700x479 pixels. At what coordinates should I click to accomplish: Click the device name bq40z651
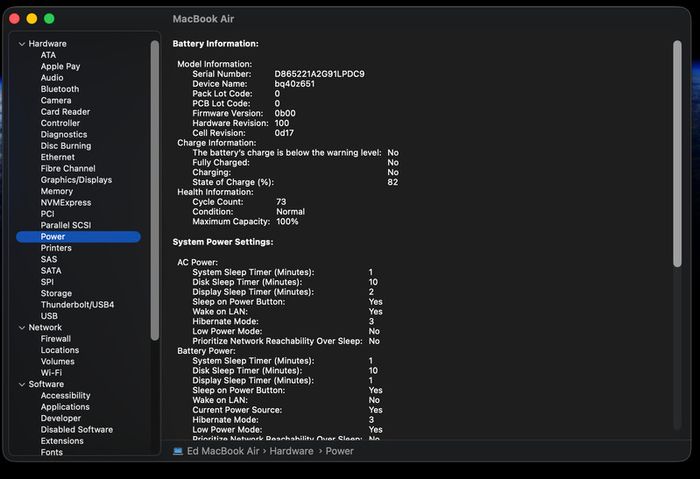point(294,84)
